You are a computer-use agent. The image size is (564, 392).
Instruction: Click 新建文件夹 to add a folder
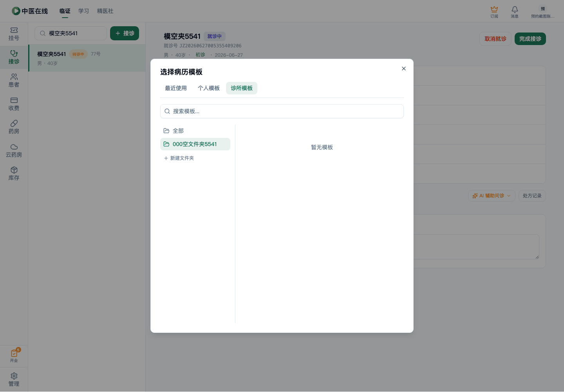179,158
